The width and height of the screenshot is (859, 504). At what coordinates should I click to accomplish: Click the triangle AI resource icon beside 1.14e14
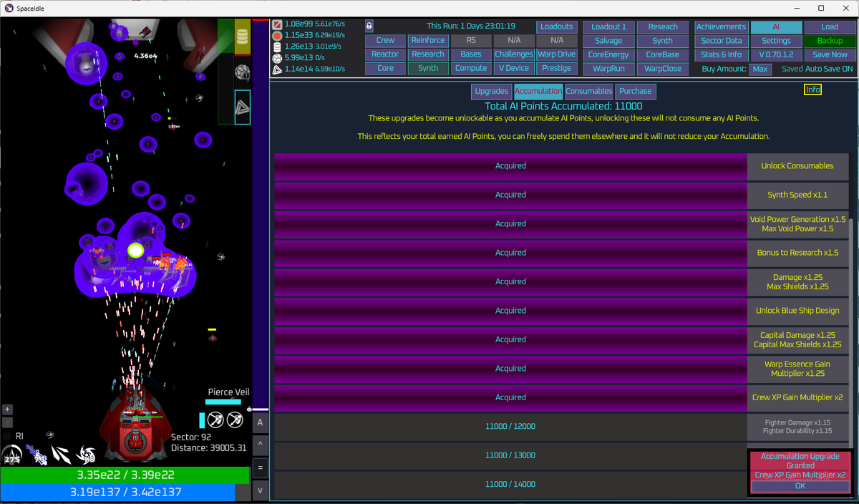coord(277,69)
